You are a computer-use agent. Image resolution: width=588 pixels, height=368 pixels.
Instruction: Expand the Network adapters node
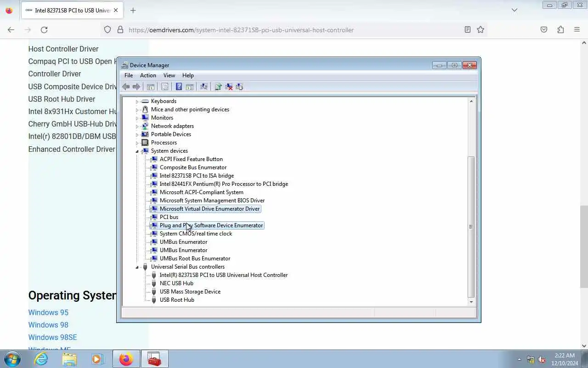[x=137, y=126]
